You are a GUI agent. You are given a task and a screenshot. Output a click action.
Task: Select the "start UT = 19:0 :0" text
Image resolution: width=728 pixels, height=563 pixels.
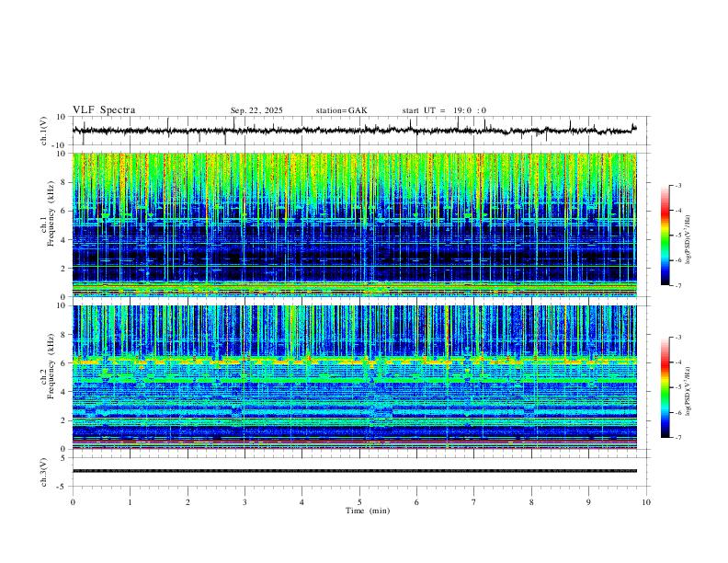click(x=444, y=110)
